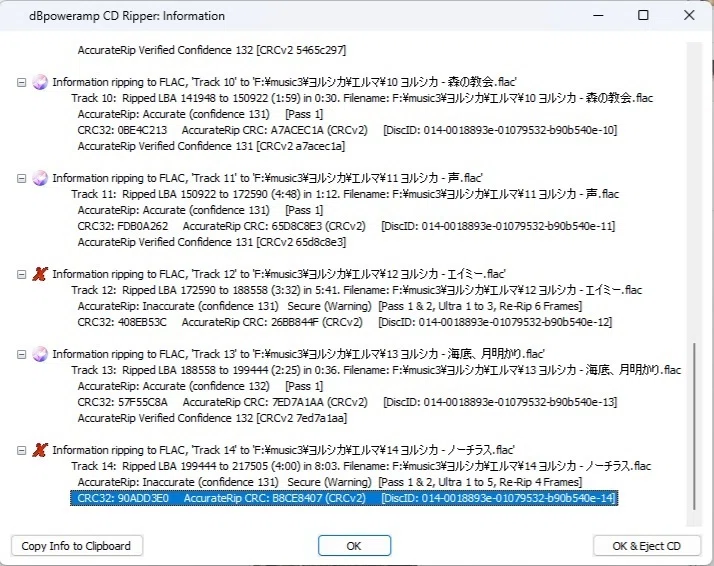Image resolution: width=714 pixels, height=566 pixels.
Task: Select 'Track 11: Ripped LBA 150922 to 172590' line
Action: [345, 194]
